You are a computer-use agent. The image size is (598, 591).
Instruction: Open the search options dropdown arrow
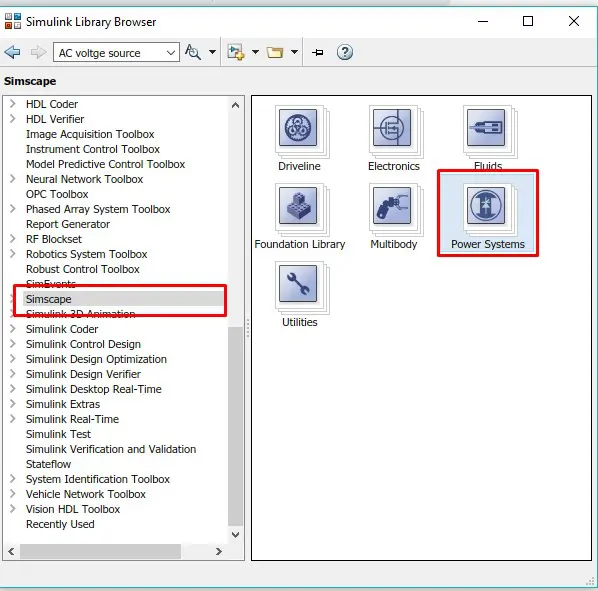(212, 52)
